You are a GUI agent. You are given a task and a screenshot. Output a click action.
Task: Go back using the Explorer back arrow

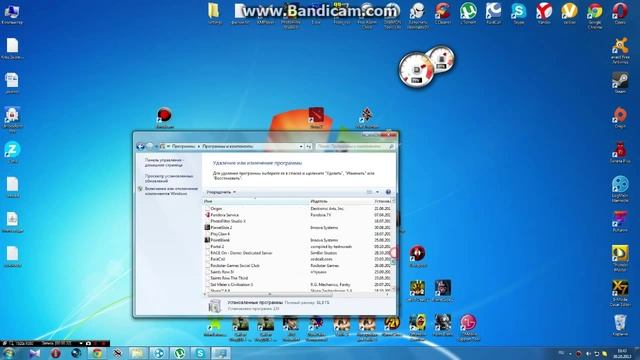tap(140, 146)
